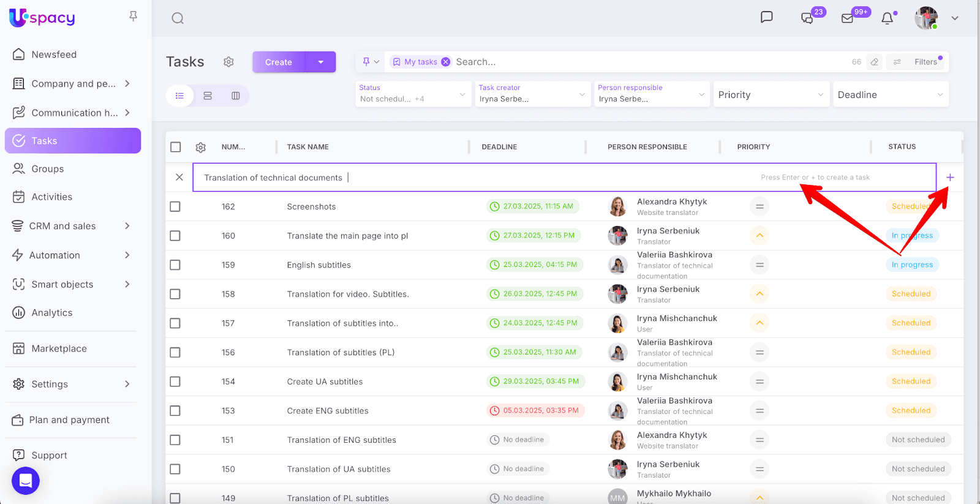Viewport: 980px width, 504px height.
Task: Select the checkbox for task 158
Action: pyautogui.click(x=175, y=295)
